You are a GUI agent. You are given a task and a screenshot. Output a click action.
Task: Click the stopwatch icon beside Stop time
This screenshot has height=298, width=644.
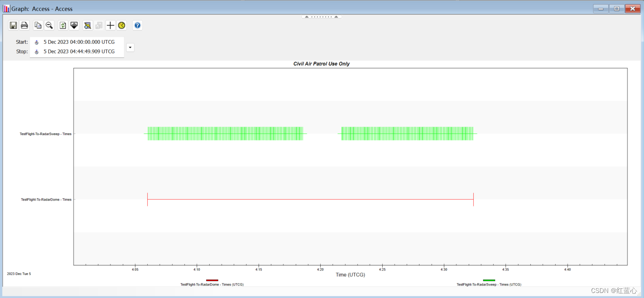37,52
